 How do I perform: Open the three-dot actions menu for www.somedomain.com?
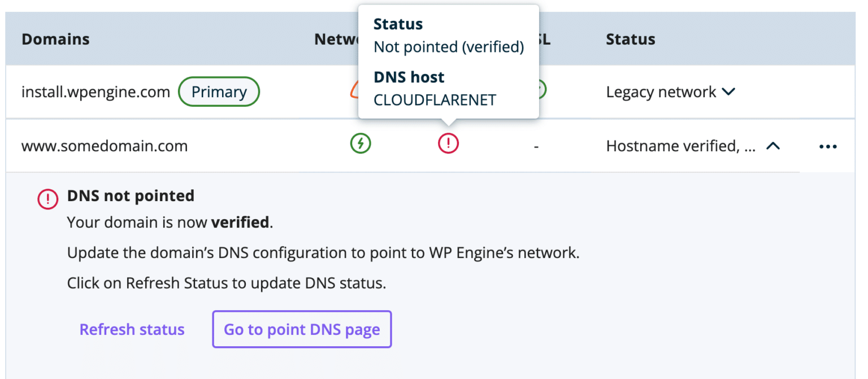[x=827, y=146]
